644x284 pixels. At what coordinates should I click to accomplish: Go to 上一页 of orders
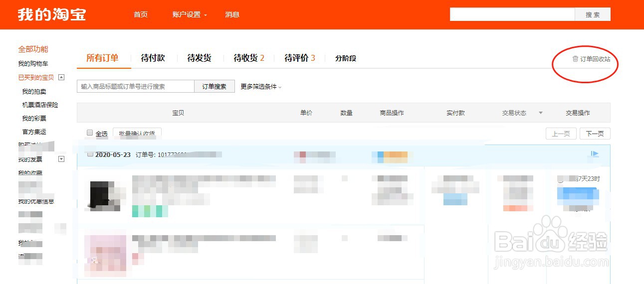pyautogui.click(x=561, y=134)
